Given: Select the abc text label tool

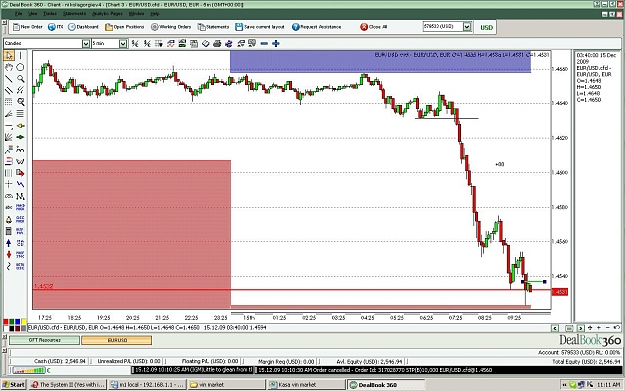Looking at the screenshot, I should click(x=8, y=207).
